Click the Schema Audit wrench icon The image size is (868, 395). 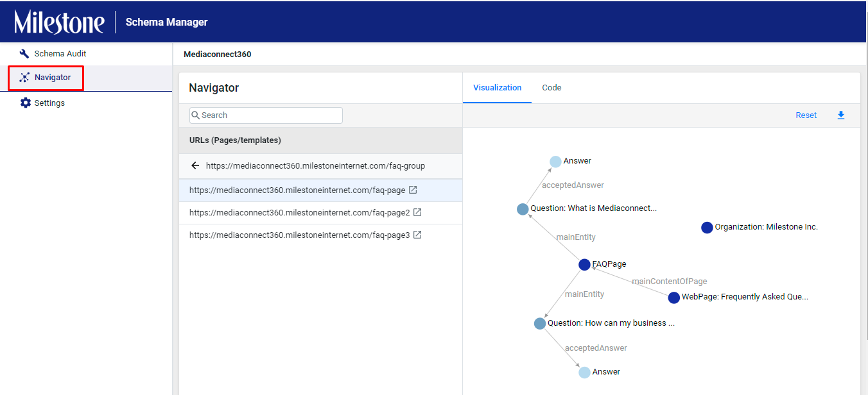(24, 54)
